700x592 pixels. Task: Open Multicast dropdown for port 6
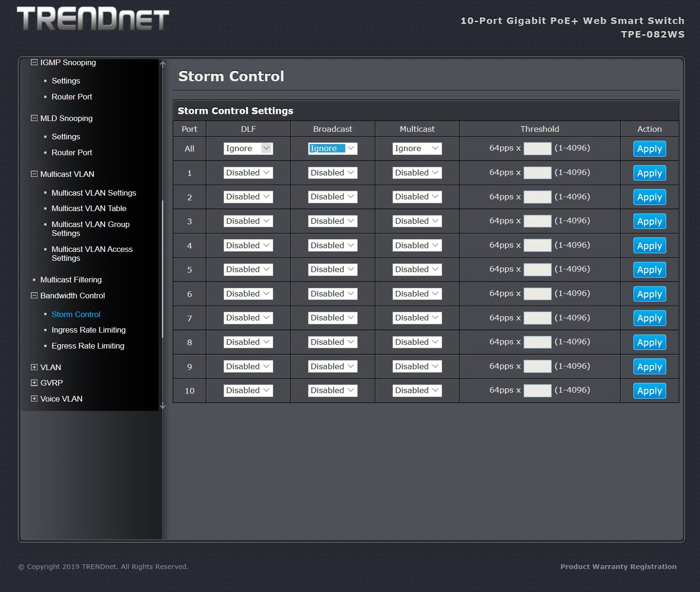pos(417,294)
